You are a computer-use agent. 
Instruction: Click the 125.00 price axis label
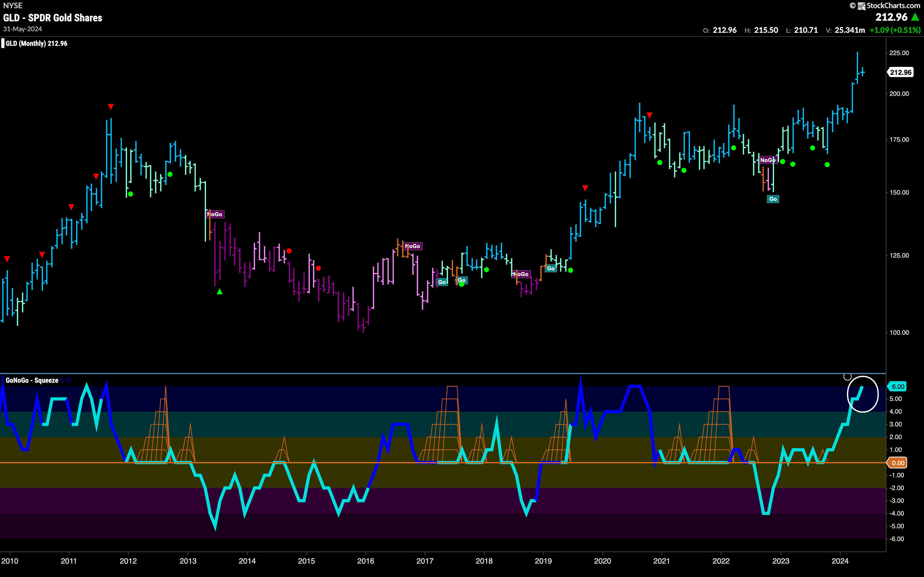tap(899, 256)
